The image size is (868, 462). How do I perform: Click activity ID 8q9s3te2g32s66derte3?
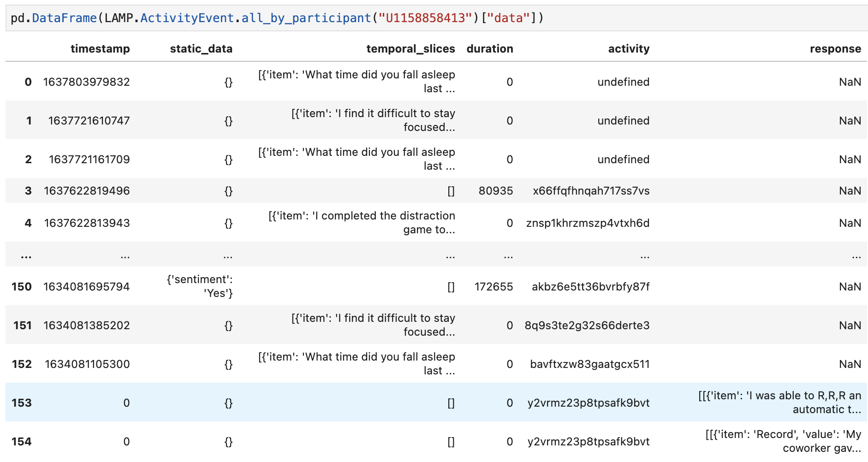(587, 326)
